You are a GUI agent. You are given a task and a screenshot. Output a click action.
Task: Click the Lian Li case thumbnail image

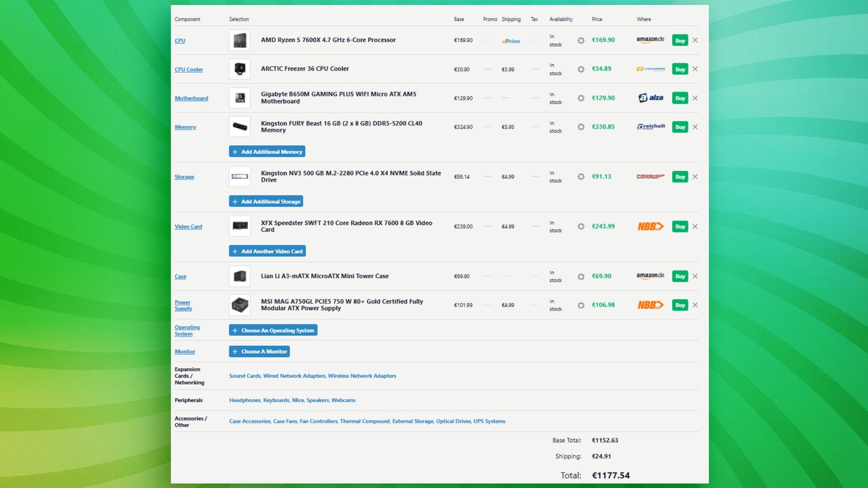(239, 277)
